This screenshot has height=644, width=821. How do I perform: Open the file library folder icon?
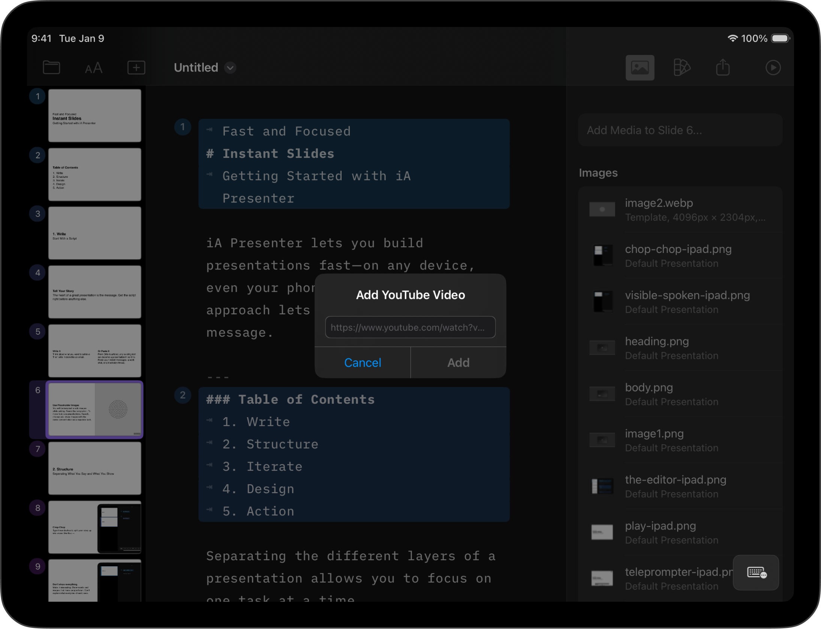pyautogui.click(x=51, y=67)
